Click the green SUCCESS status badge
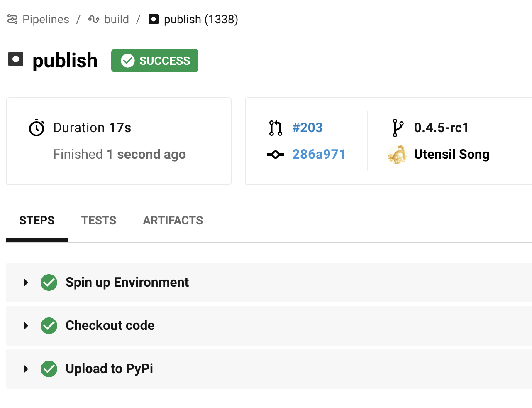532x408 pixels. pyautogui.click(x=155, y=61)
